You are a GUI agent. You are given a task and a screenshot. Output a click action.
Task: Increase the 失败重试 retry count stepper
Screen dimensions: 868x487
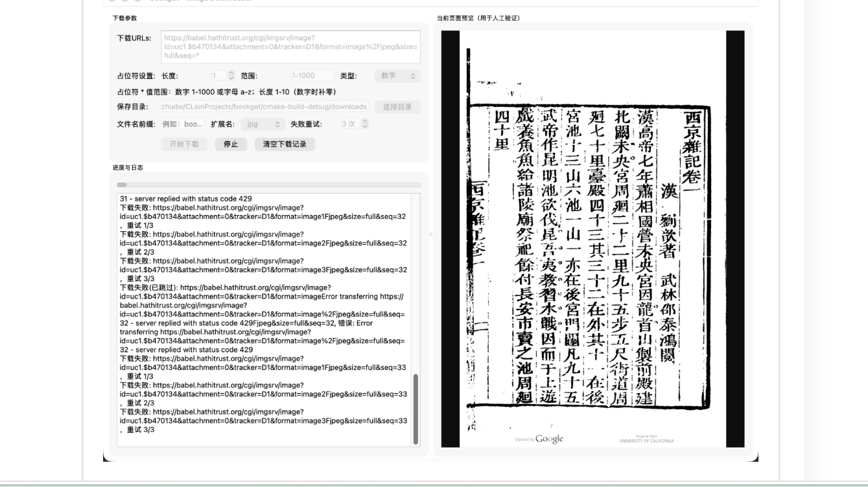pos(365,121)
